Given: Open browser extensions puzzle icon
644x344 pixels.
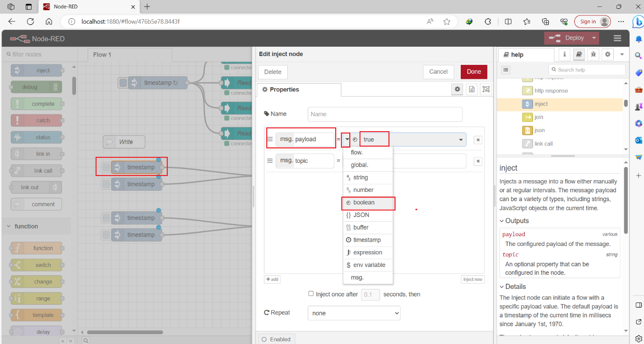Looking at the screenshot, I should pyautogui.click(x=488, y=21).
